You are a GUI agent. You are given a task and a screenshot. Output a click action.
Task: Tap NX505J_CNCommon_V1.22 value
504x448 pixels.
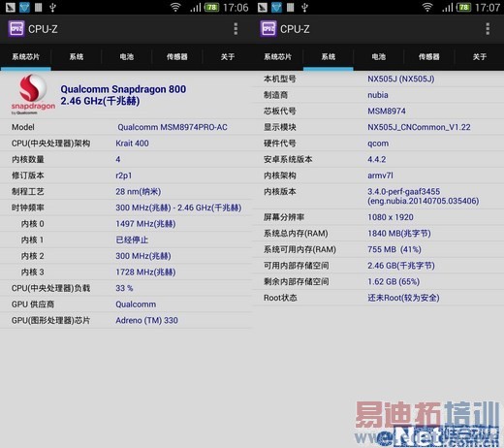coord(419,127)
